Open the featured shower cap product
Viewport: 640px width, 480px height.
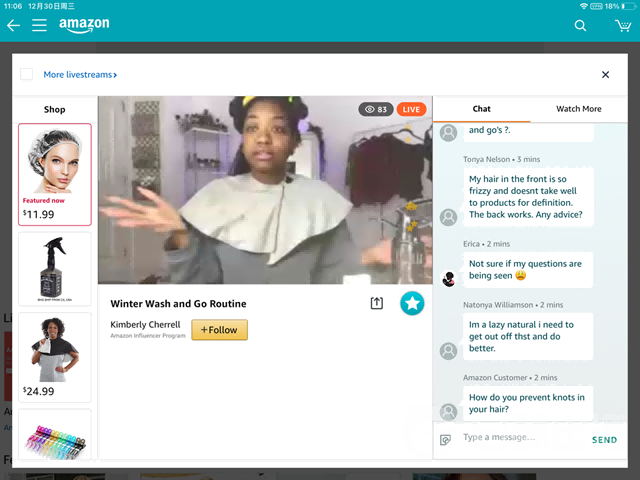coord(55,174)
